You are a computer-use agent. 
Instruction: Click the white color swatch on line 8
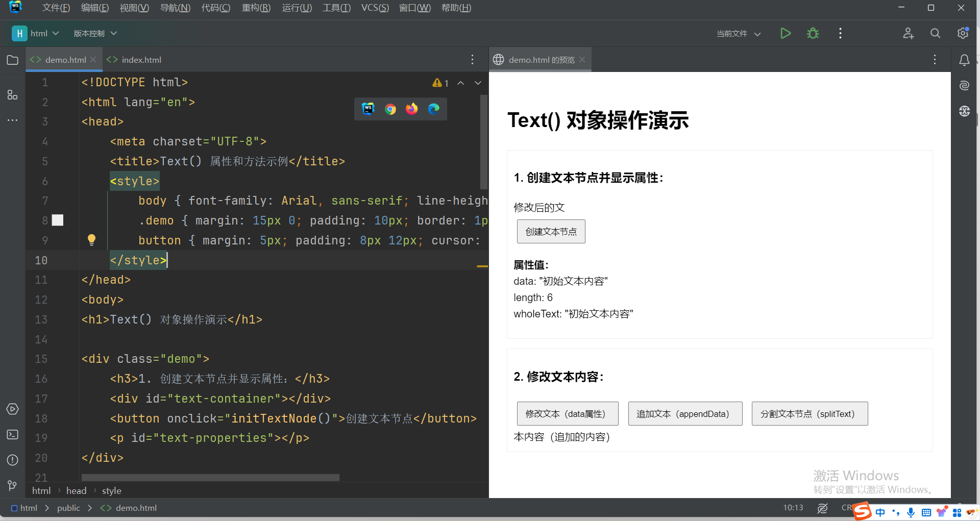[x=57, y=220]
